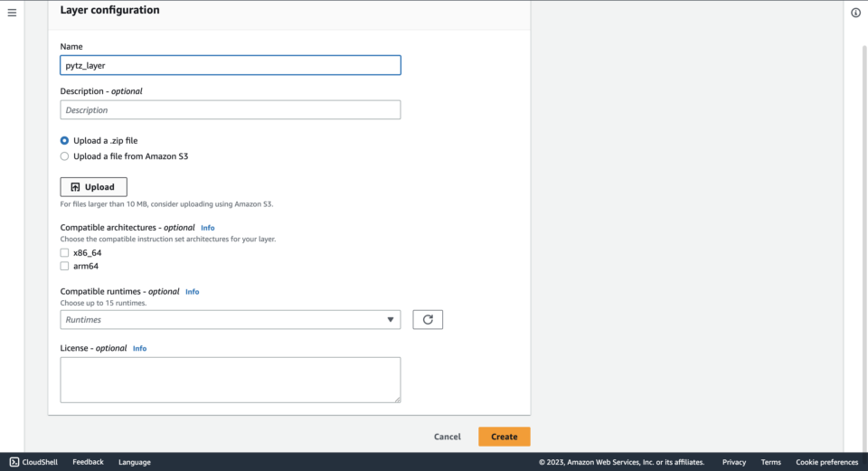This screenshot has width=868, height=471.
Task: Select Upload a .zip file option
Action: click(64, 141)
